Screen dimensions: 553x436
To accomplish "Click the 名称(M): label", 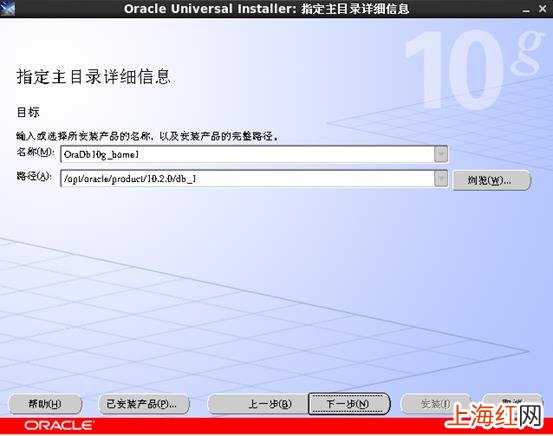I will click(35, 152).
